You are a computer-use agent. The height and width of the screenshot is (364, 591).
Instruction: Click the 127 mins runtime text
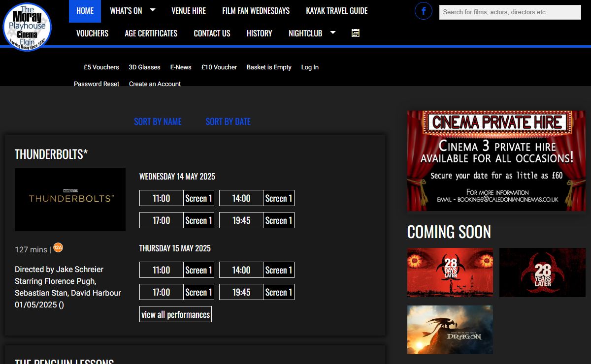[x=31, y=249]
